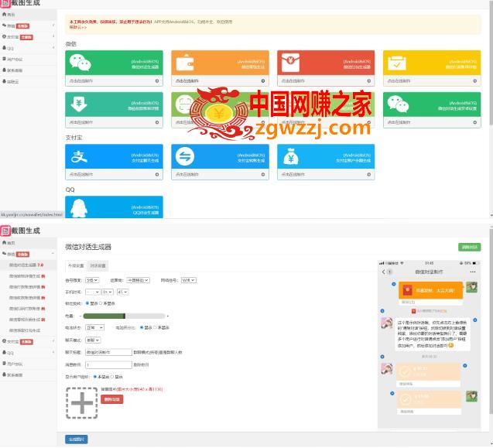Image resolution: width=493 pixels, height=448 pixels.
Task: Click the arrow circle under the Alipay 支 card
Action: 157,175
